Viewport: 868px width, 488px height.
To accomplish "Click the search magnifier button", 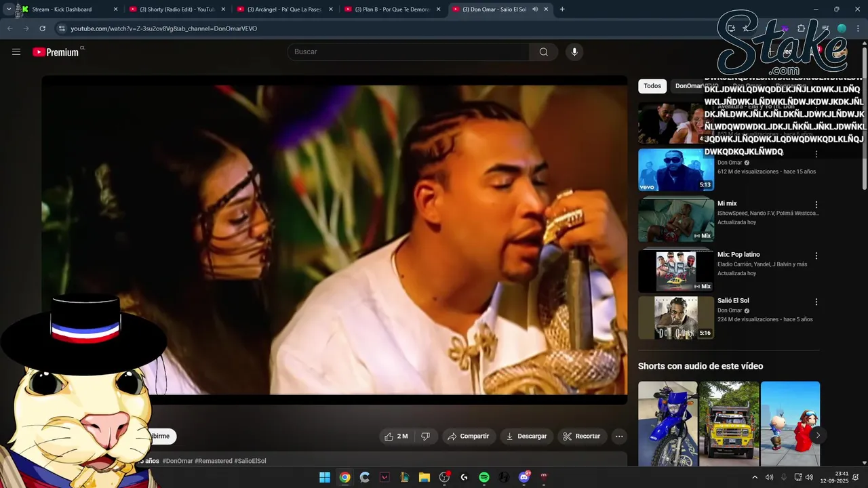I will coord(544,52).
